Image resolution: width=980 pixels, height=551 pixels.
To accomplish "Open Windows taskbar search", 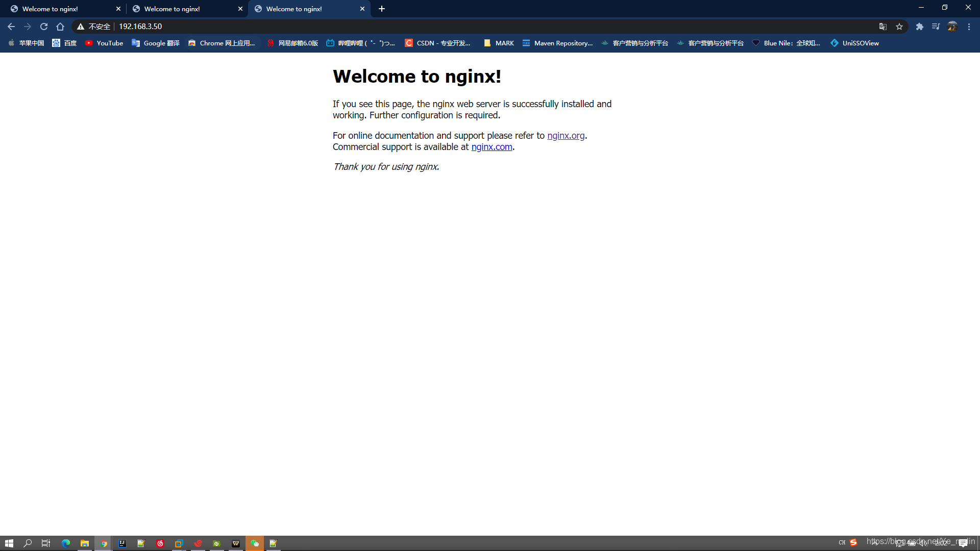I will [x=28, y=543].
